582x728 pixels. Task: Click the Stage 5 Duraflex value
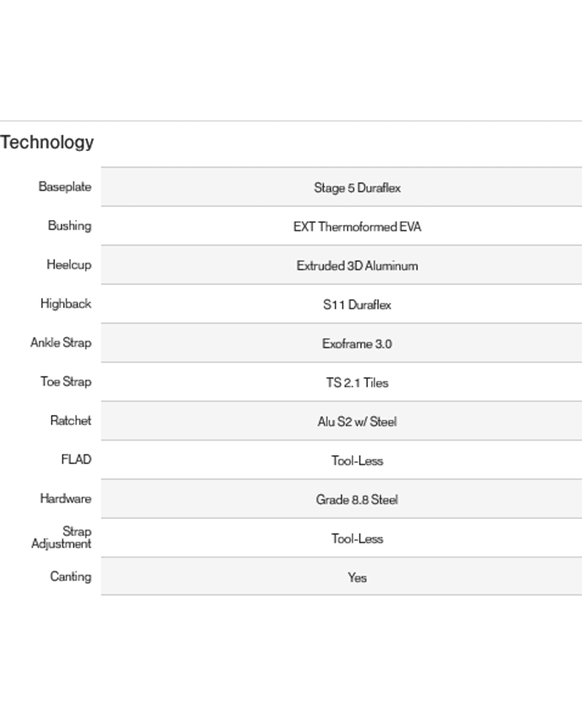tap(357, 188)
